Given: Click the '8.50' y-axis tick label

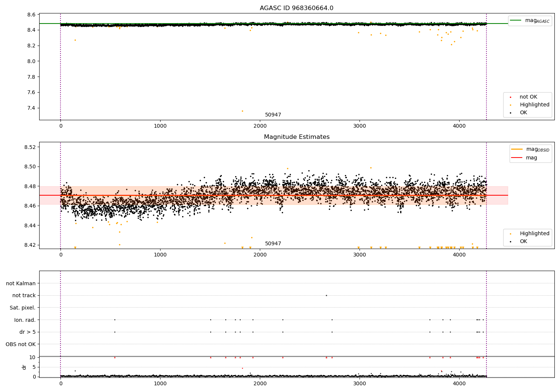Looking at the screenshot, I should pos(30,167).
